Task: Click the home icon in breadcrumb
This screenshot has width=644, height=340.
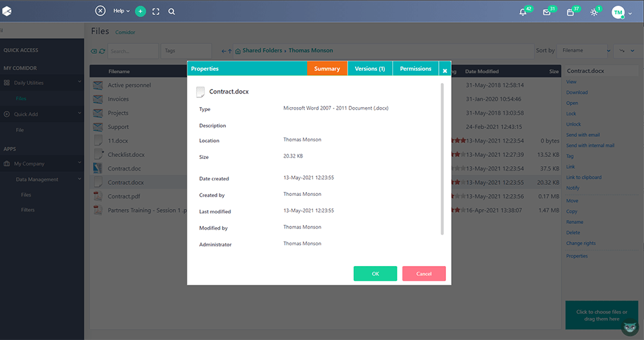Action: point(238,51)
